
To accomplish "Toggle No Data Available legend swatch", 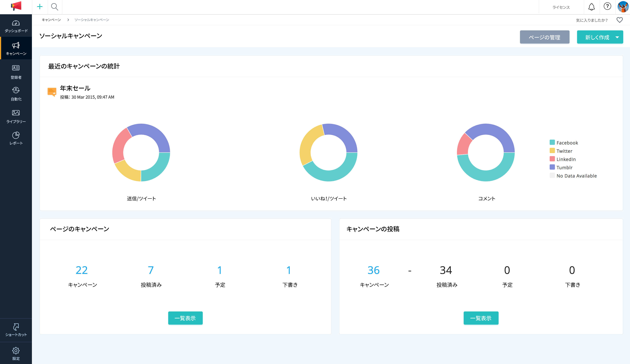I will click(x=552, y=175).
